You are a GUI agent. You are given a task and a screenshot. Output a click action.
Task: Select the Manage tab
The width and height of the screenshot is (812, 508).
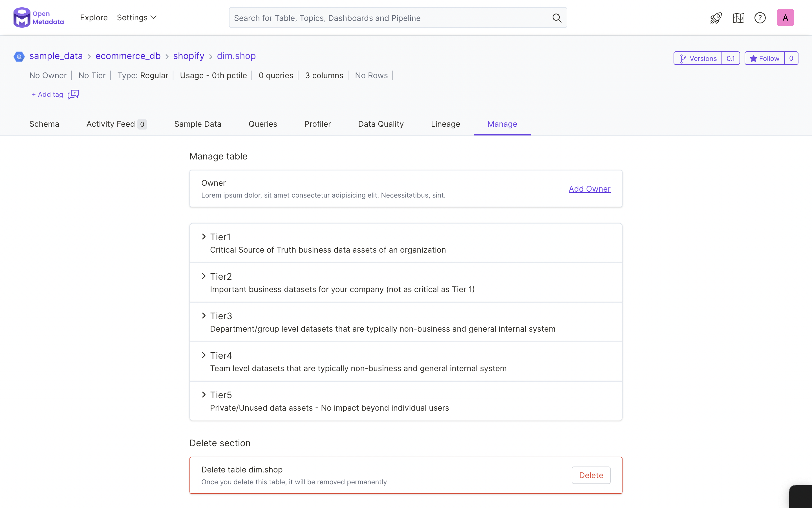coord(502,124)
